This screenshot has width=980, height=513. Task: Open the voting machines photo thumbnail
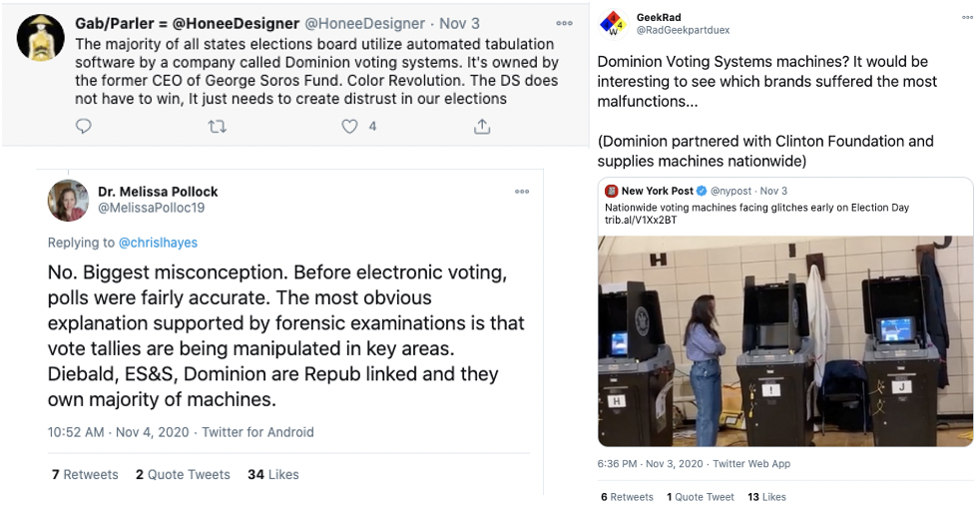point(785,341)
